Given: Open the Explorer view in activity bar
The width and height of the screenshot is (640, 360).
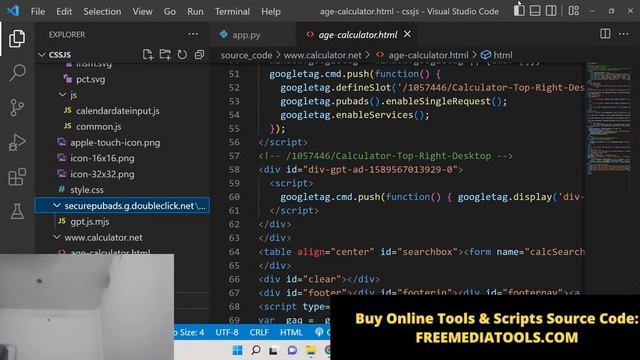Looking at the screenshot, I should [17, 38].
